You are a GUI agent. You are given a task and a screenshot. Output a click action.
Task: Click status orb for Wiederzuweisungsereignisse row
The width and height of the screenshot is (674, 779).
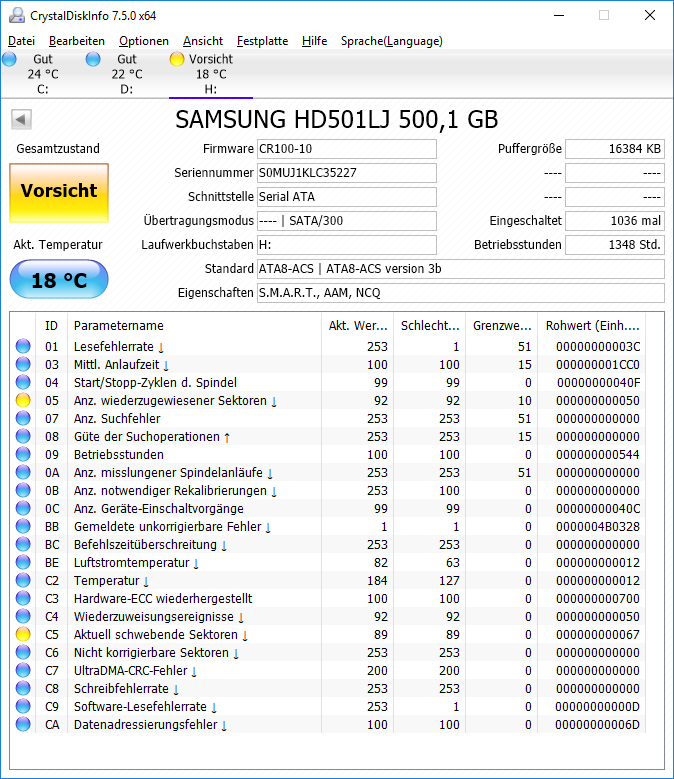point(23,617)
